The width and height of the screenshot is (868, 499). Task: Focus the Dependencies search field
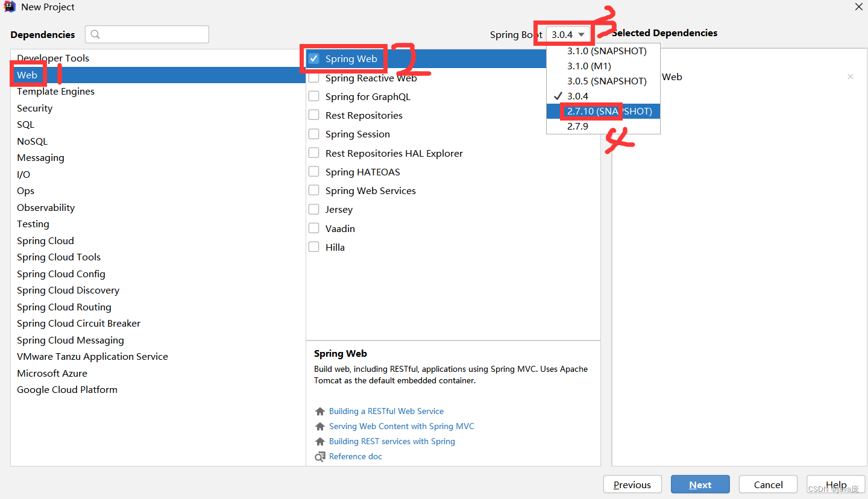(147, 34)
